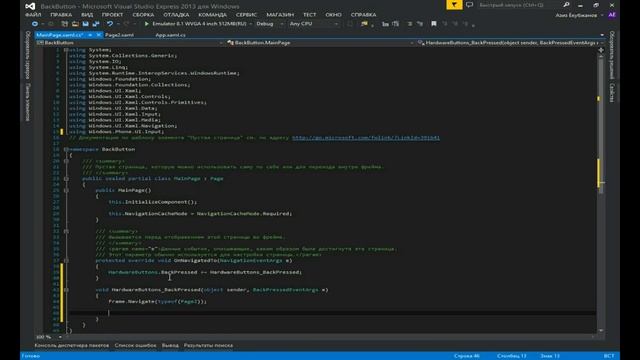
Task: Open the Список ошибок panel tab
Action: 136,345
